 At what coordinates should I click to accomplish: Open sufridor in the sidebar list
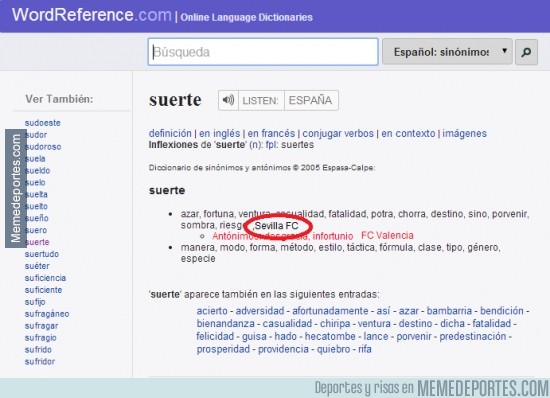(x=40, y=362)
